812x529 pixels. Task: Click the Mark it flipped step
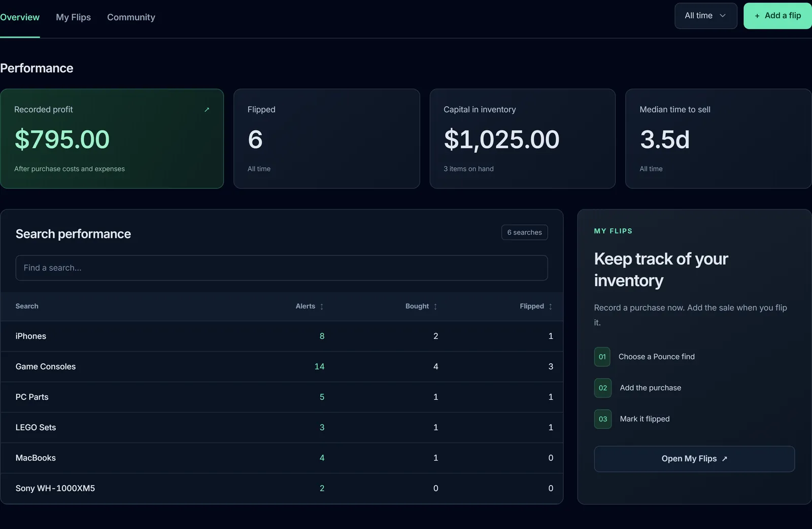coord(645,419)
